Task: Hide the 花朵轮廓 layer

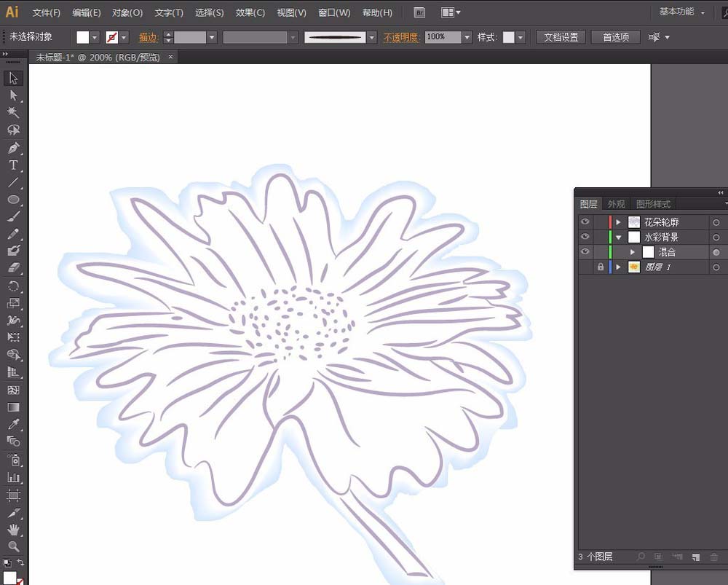Action: point(585,222)
